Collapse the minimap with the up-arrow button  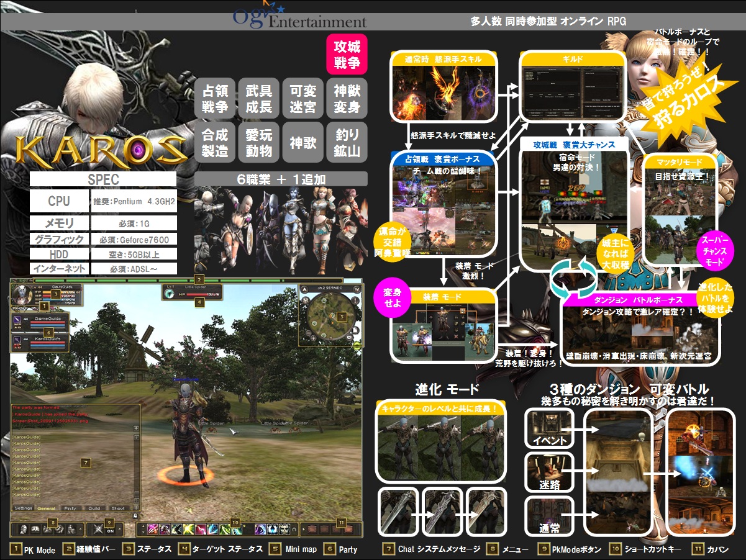tap(305, 289)
